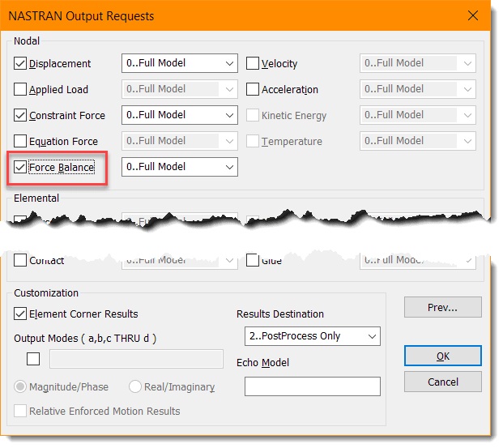Open the Force Balance model dropdown

coord(180,167)
